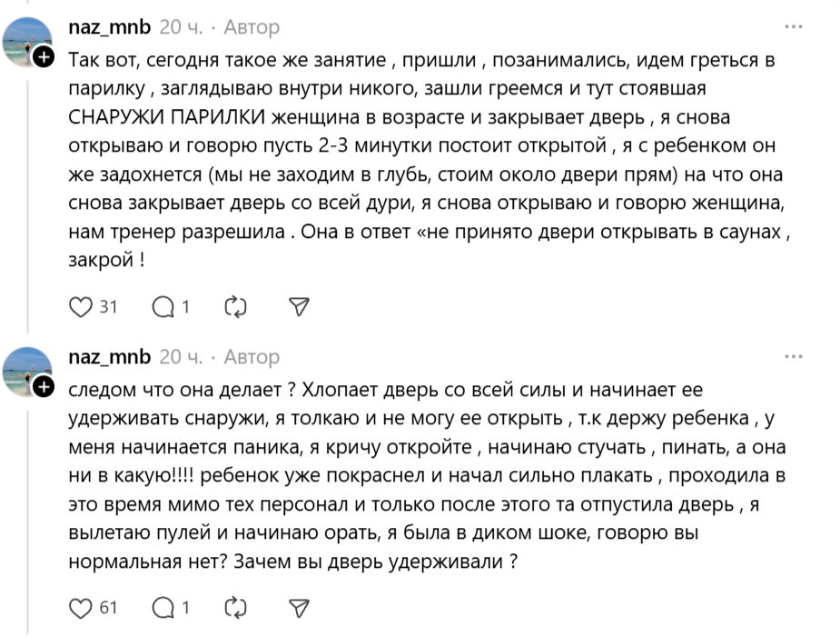Follow naz_mnb using the plus badge on the first avatar
This screenshot has width=840, height=637.
(44, 60)
